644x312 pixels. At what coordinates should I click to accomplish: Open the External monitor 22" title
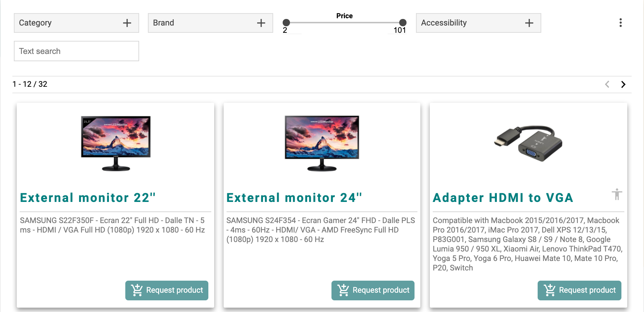(88, 198)
